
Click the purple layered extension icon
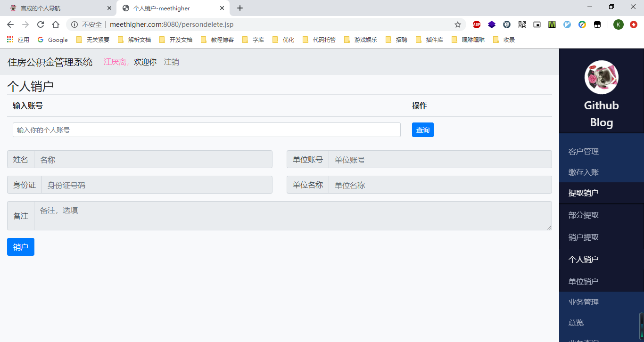(x=492, y=24)
